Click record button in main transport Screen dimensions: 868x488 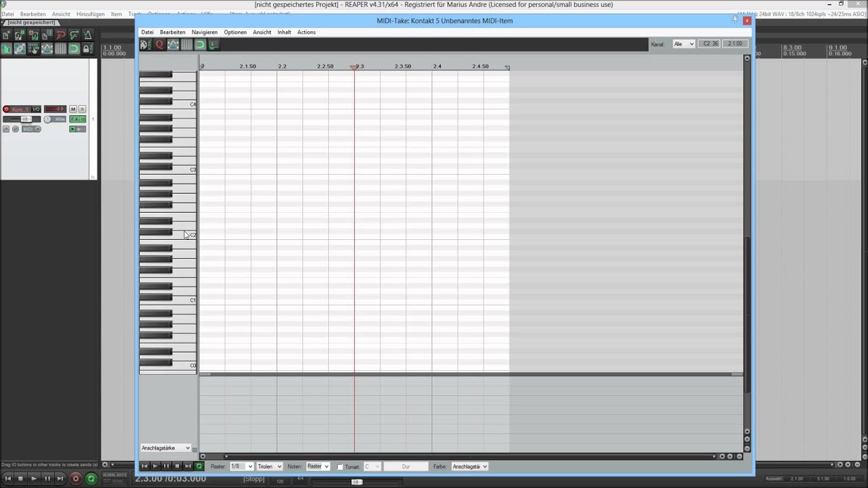pyautogui.click(x=76, y=479)
